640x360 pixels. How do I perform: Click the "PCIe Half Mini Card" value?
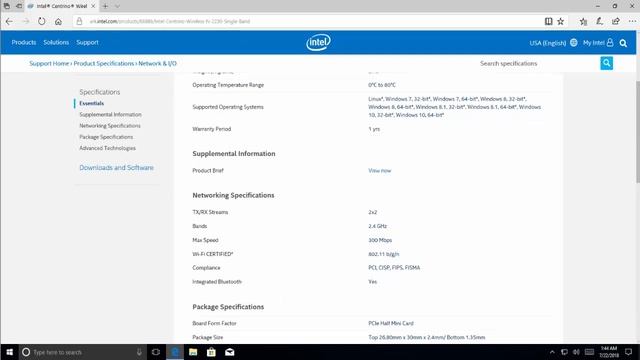391,323
